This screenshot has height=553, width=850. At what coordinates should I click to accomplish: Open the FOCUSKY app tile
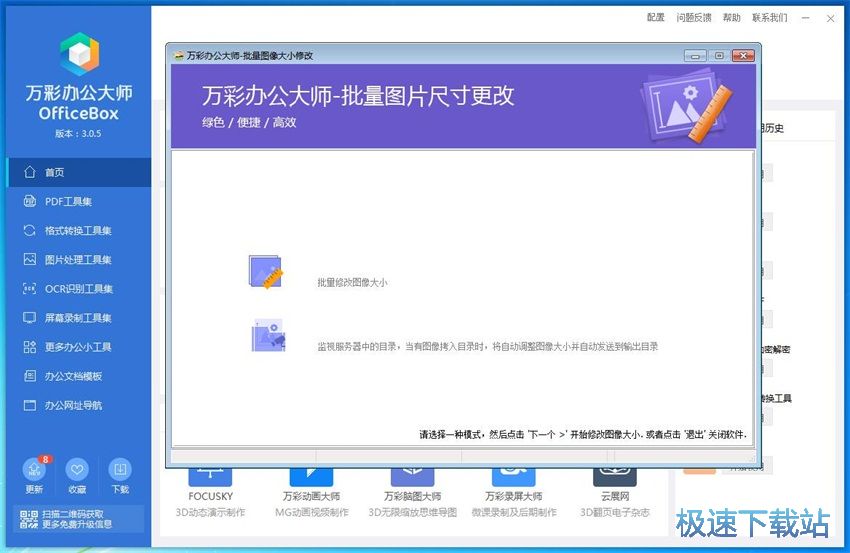(x=210, y=492)
